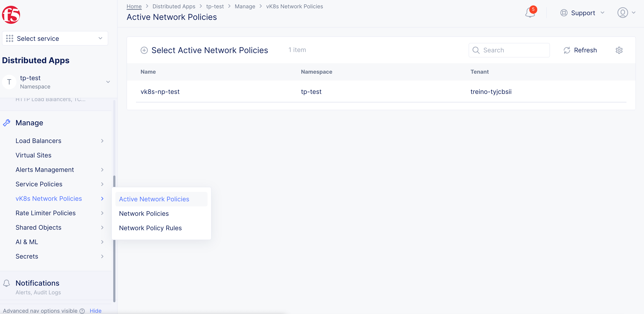The height and width of the screenshot is (314, 644).
Task: Click the add icon next to Select Active Network Policies
Action: click(144, 50)
